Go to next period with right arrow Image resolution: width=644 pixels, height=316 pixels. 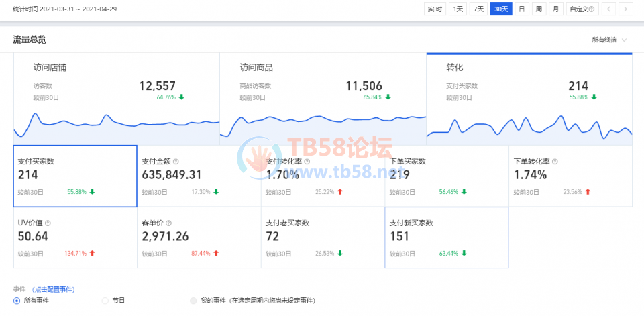point(625,9)
